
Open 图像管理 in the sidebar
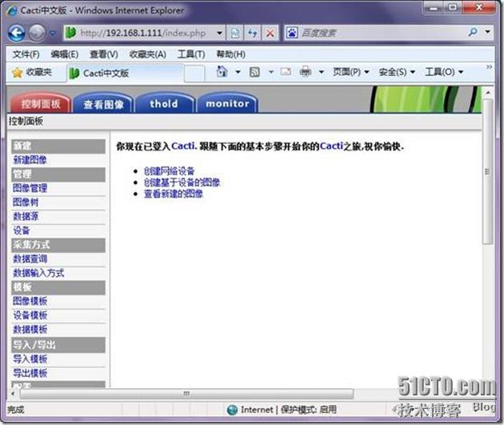[30, 188]
